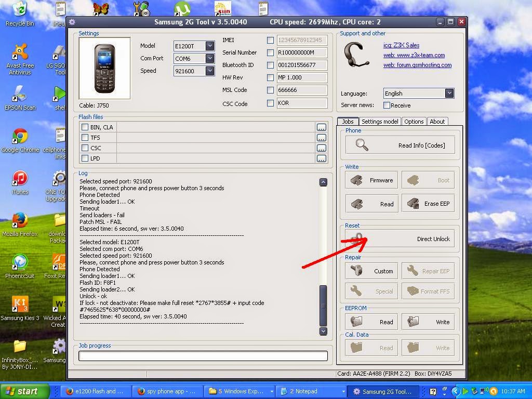Click the Firmware write button
532x399 pixels.
[x=371, y=180]
